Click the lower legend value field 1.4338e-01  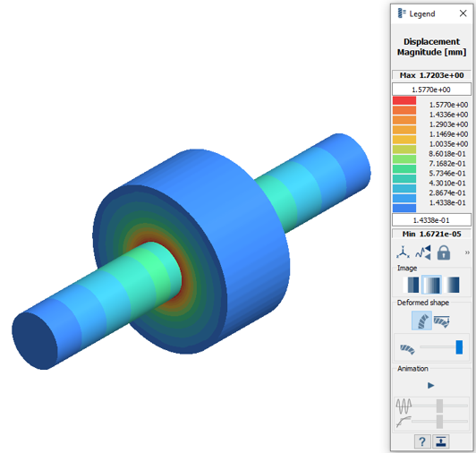point(431,220)
